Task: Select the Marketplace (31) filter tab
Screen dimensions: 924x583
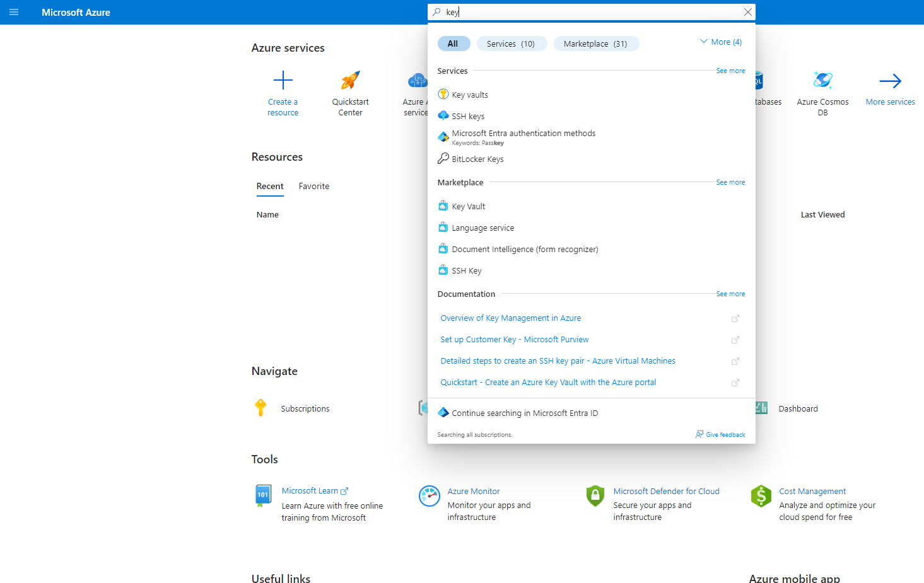Action: 596,43
